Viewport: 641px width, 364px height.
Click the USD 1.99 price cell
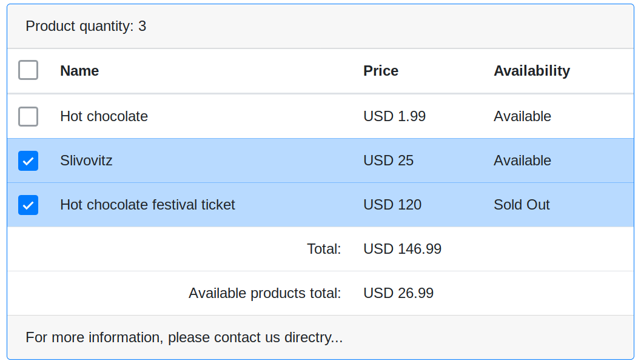coord(395,116)
